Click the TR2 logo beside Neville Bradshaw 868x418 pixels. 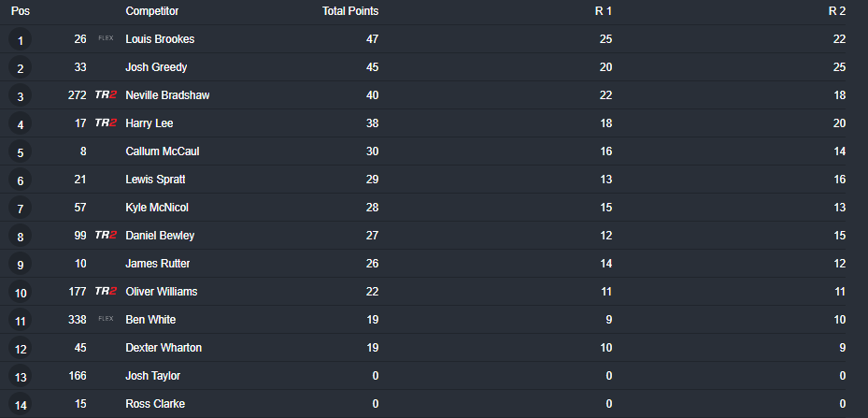pos(106,95)
